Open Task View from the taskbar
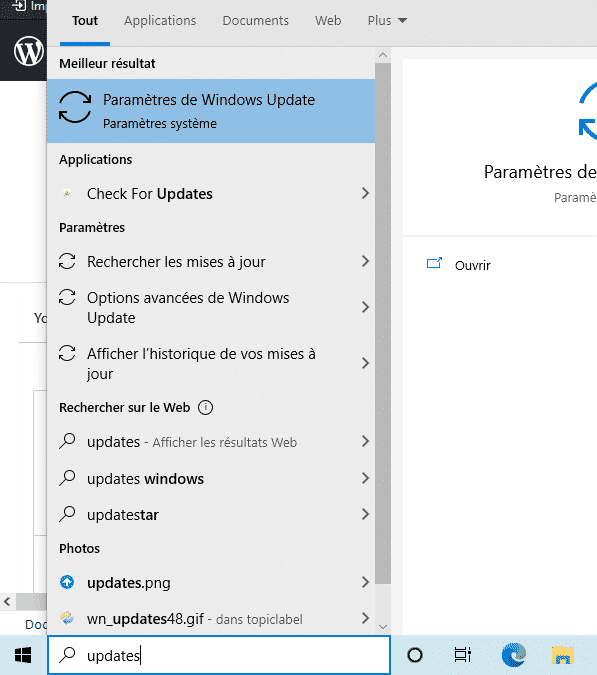 tap(463, 655)
